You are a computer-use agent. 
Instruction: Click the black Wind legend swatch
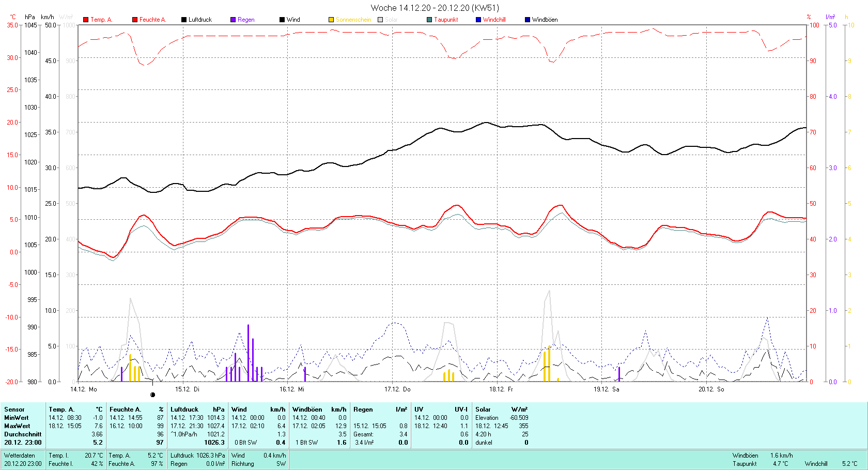point(282,20)
